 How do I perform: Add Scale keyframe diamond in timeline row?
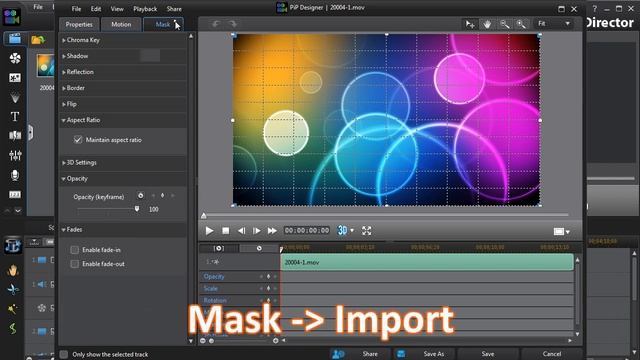[x=269, y=288]
